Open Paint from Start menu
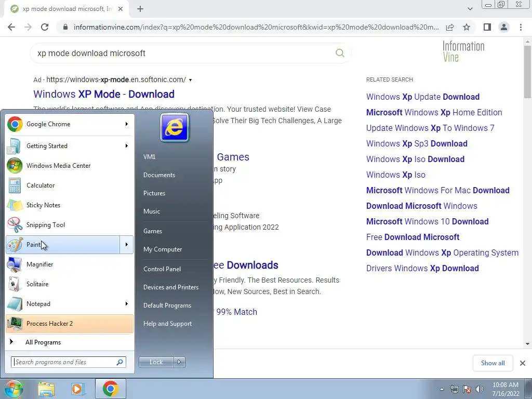The height and width of the screenshot is (399, 532). [63, 245]
